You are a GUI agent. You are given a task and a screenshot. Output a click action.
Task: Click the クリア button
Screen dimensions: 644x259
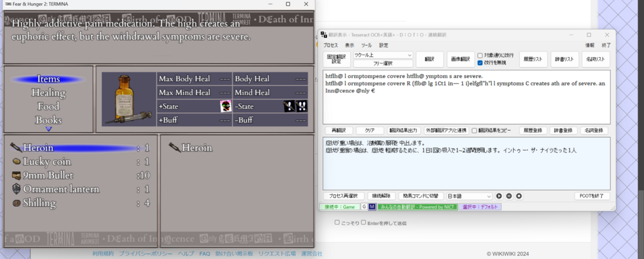(370, 131)
